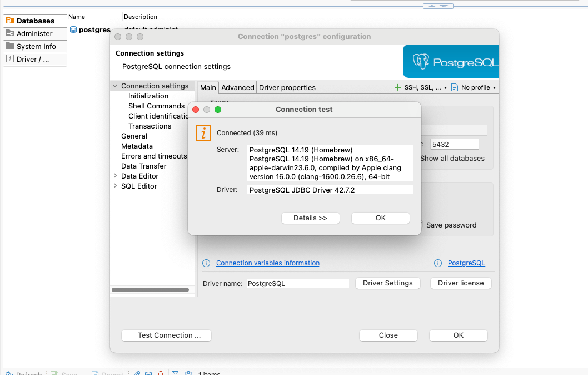The height and width of the screenshot is (375, 588).
Task: Click the postgres database icon in the list
Action: pos(72,29)
